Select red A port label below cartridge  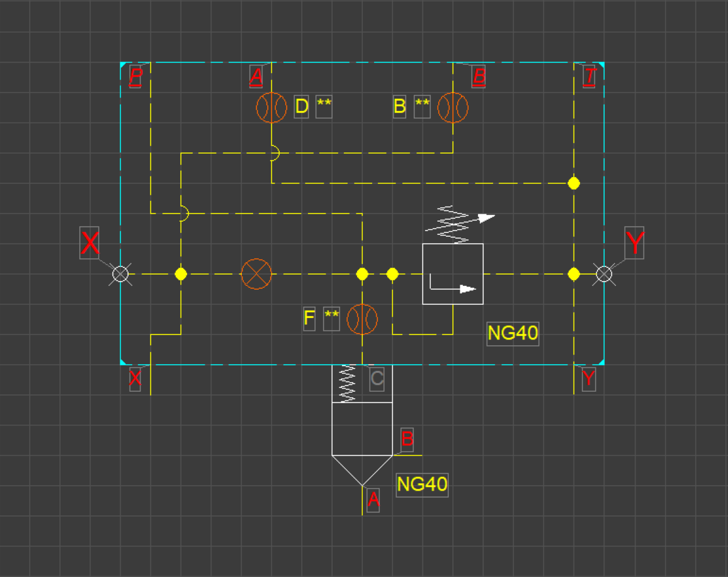point(373,500)
